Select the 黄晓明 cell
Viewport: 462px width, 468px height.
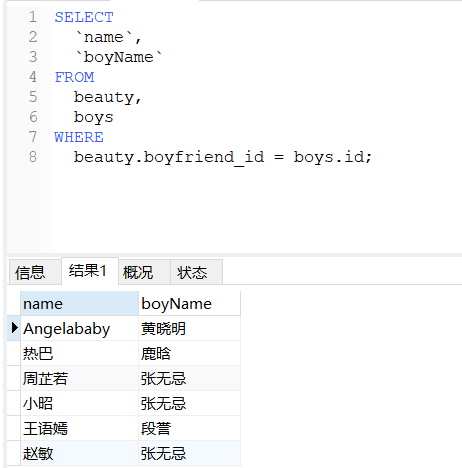click(x=189, y=328)
